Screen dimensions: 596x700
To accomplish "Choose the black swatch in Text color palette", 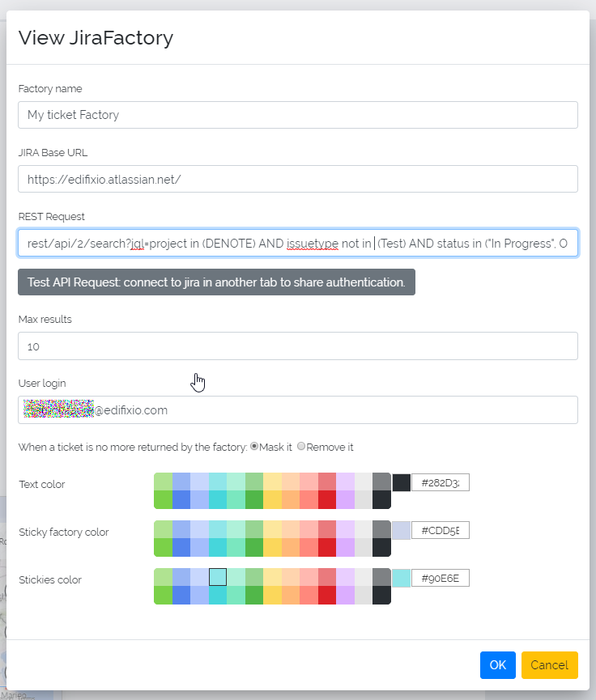I will point(381,499).
